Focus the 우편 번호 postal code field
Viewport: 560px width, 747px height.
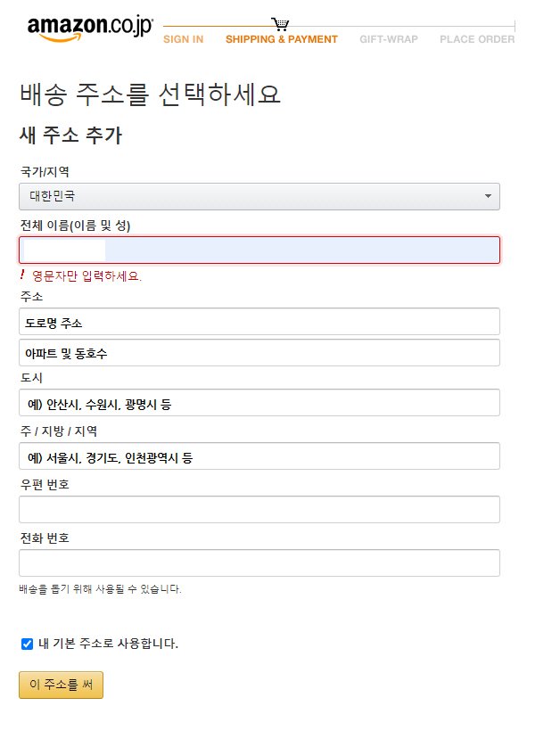(x=259, y=510)
